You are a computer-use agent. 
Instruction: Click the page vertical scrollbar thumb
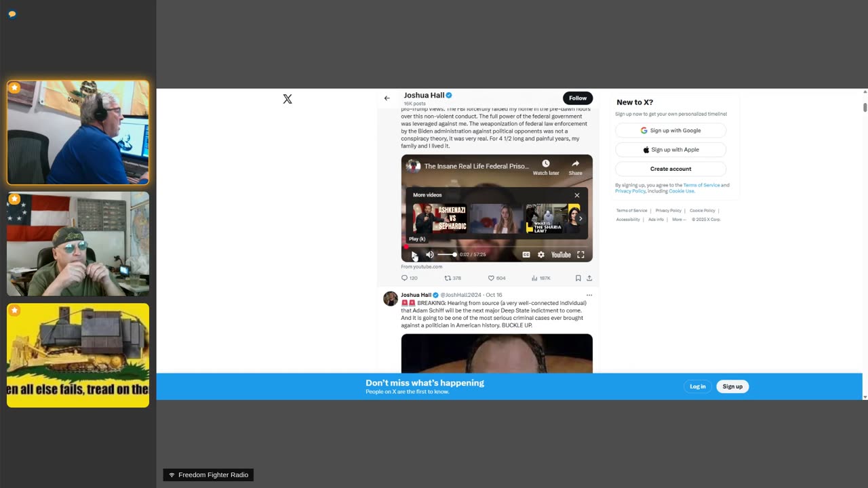coord(865,107)
